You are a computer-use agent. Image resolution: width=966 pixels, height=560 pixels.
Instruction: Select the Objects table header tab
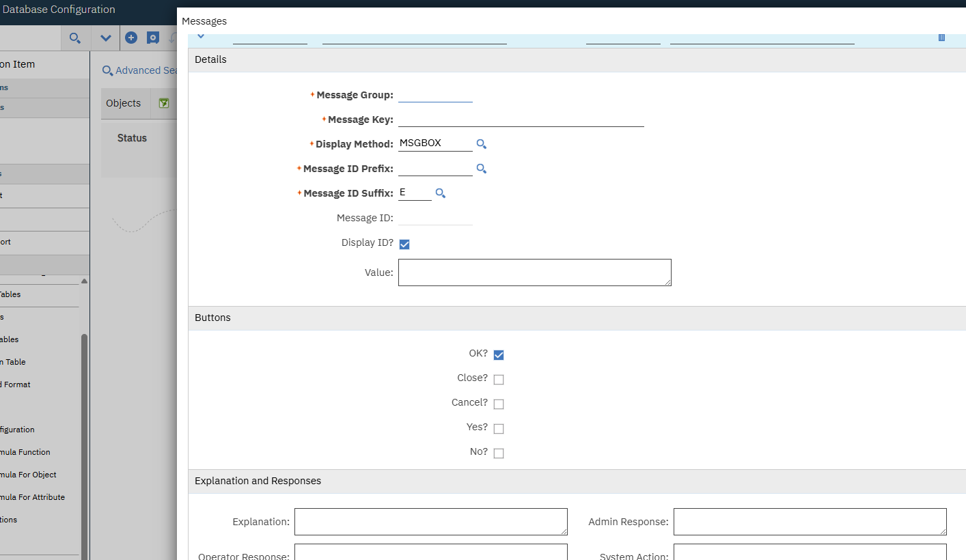coord(124,103)
